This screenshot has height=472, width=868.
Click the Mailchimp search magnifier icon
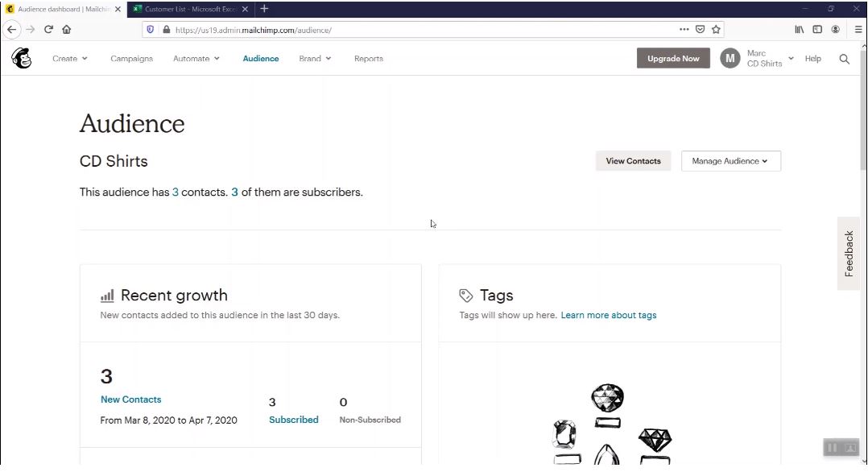(844, 59)
